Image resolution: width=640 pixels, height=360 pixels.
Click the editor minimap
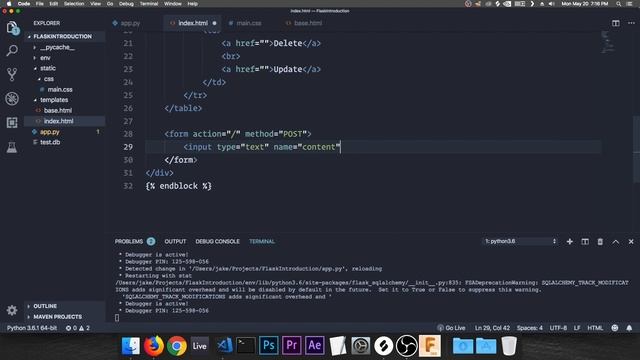pyautogui.click(x=607, y=42)
